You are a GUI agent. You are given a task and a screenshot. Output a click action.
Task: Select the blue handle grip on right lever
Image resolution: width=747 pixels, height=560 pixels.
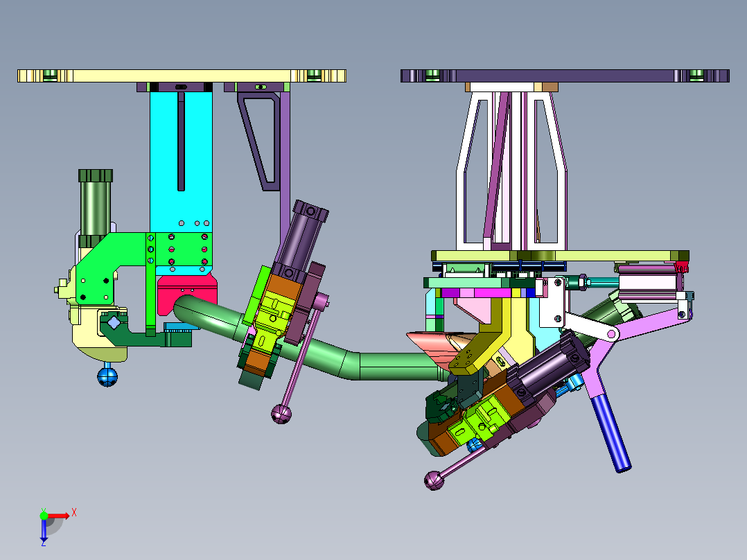tap(611, 433)
